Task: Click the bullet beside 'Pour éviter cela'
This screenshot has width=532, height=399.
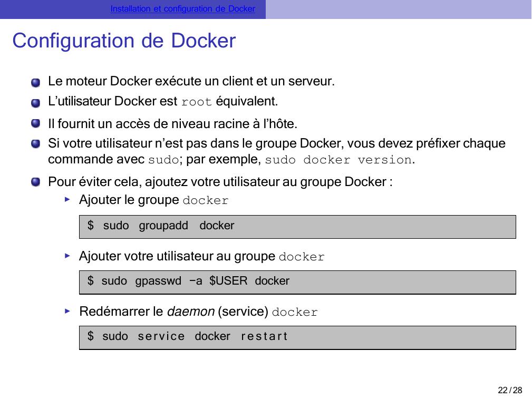Action: click(x=35, y=182)
